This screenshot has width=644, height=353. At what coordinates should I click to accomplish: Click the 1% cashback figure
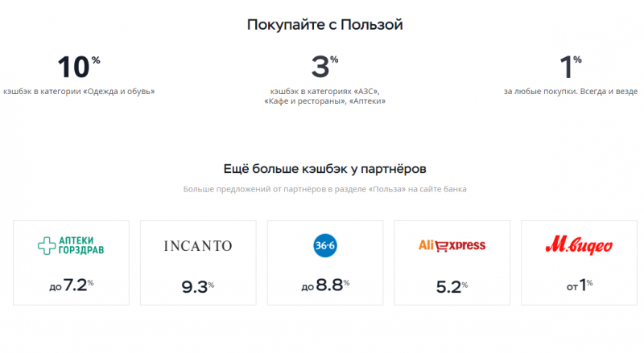(571, 67)
